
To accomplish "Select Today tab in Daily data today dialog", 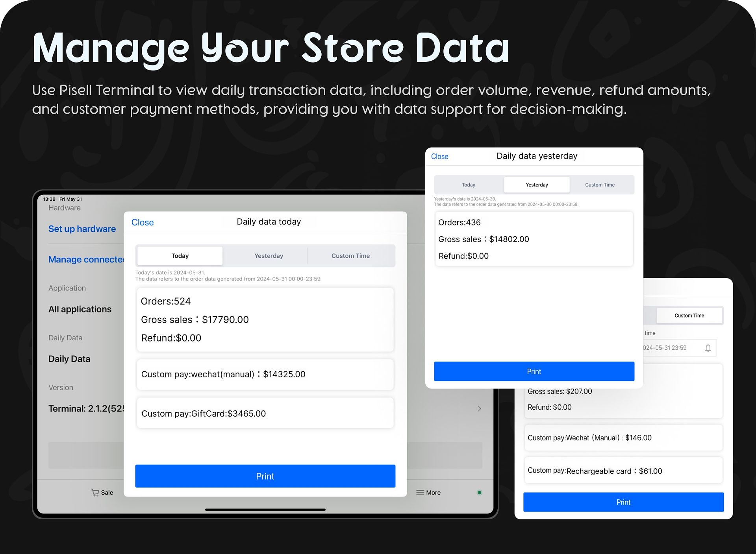I will coord(180,256).
